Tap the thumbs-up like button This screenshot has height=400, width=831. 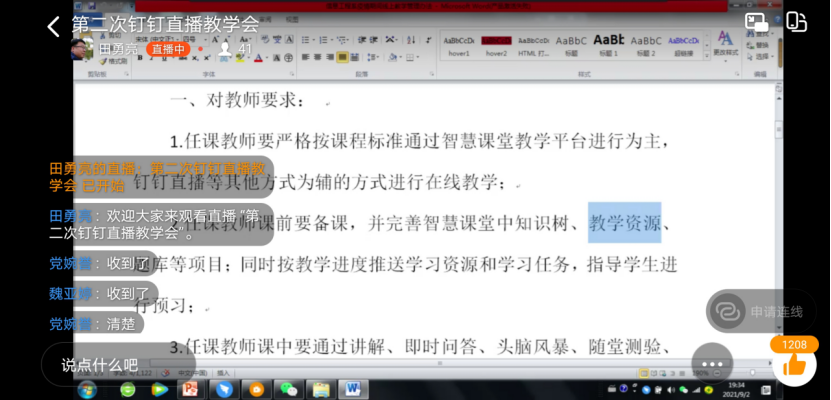coord(794,365)
